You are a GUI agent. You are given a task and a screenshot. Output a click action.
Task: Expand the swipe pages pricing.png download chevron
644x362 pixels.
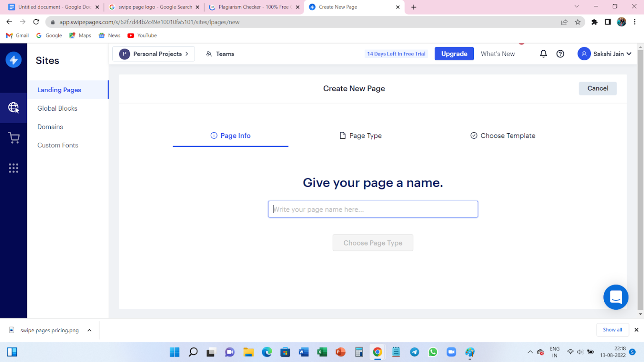89,330
